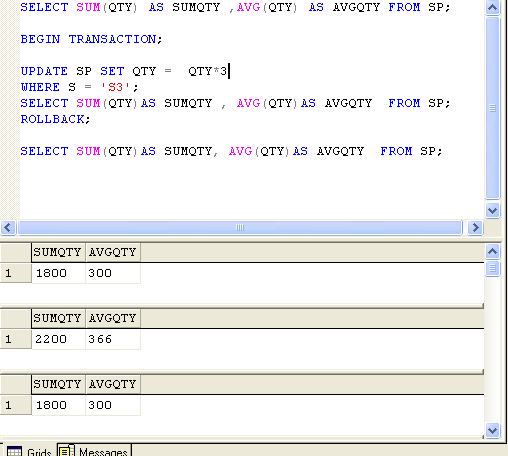Click the 366 cell in second grid
The image size is (508, 456).
click(113, 339)
